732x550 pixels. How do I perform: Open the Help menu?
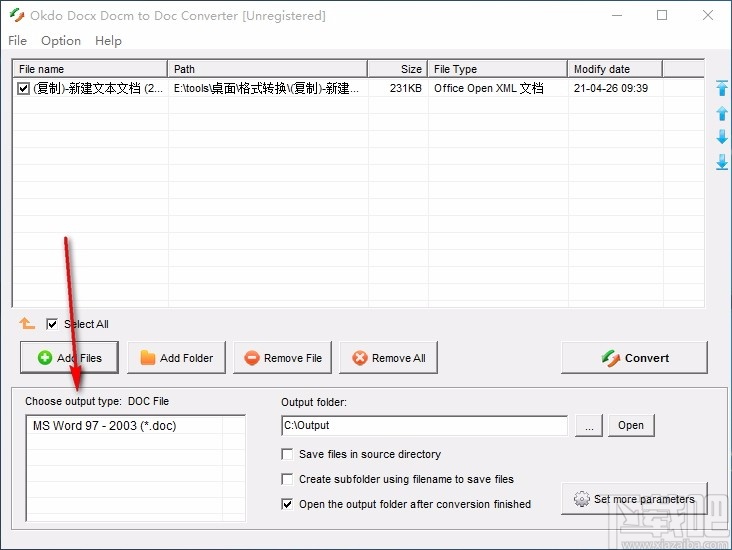point(108,41)
